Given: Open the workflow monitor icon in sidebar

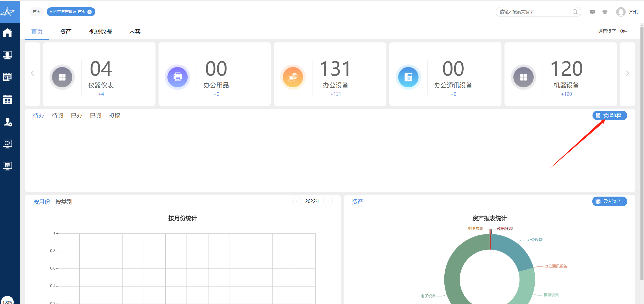Looking at the screenshot, I should [7, 144].
